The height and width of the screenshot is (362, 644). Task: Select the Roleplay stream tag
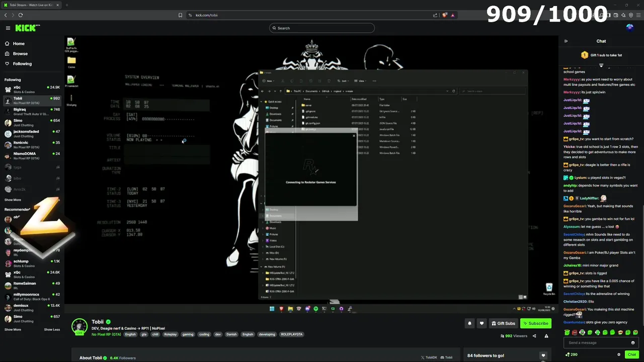[x=171, y=334]
